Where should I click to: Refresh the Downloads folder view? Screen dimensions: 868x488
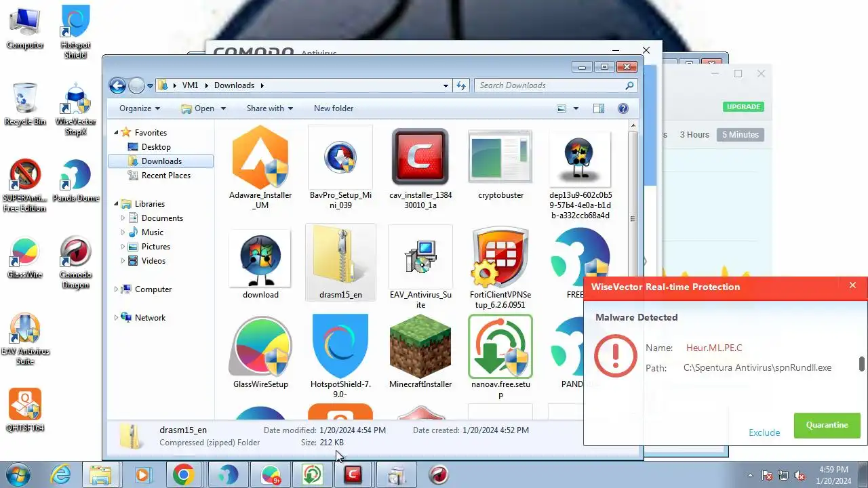pos(461,85)
